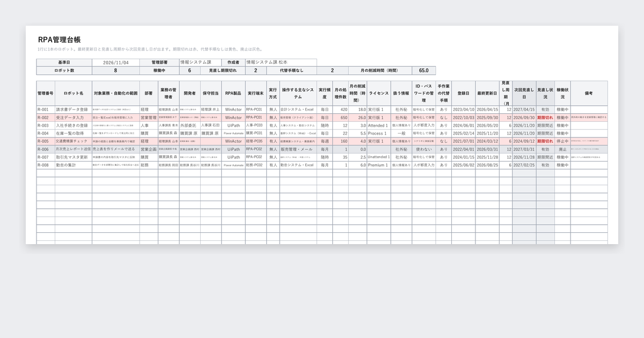The width and height of the screenshot is (644, 338).
Task: Select robot name 交通費精算チェック
Action: 71,141
